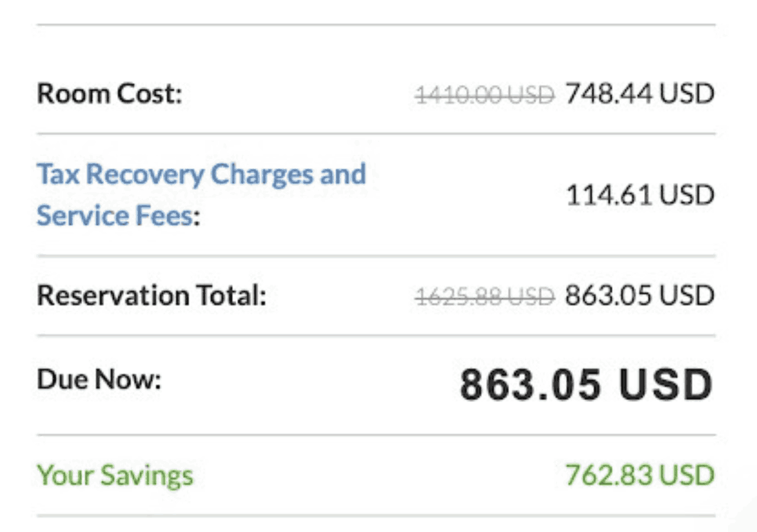Image resolution: width=757 pixels, height=532 pixels.
Task: Click the 'Service Fees' link text
Action: pyautogui.click(x=115, y=216)
